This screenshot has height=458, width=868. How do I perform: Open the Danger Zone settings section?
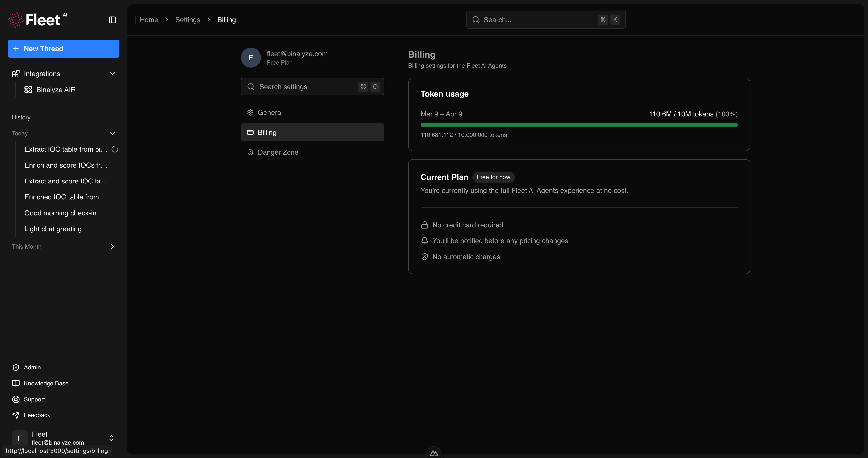pos(278,152)
